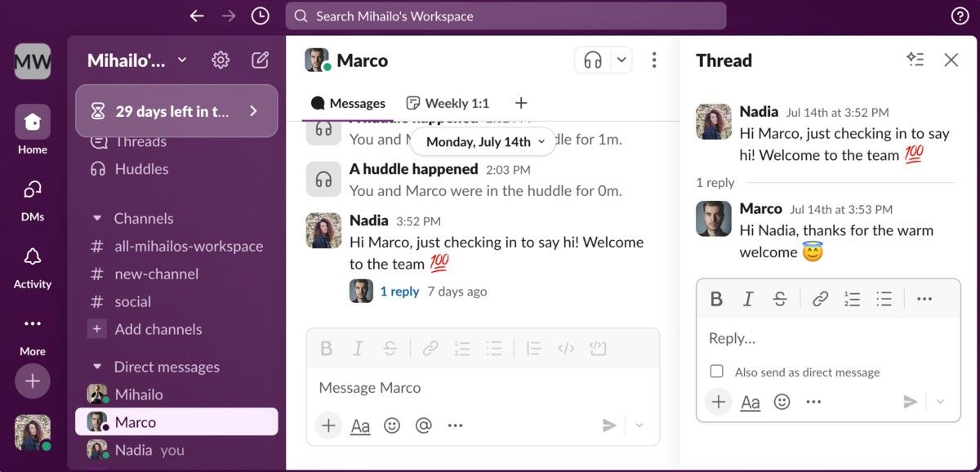This screenshot has width=980, height=472.
Task: Click the 'Message Marco' input field
Action: tap(370, 388)
